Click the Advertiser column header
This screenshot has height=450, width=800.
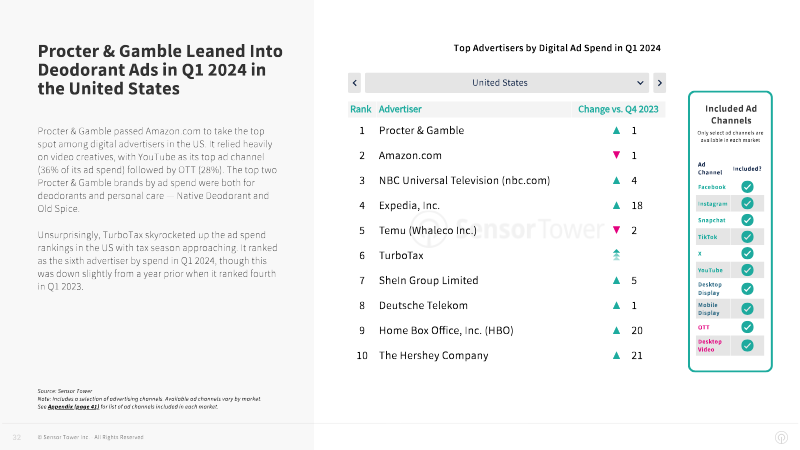pyautogui.click(x=400, y=109)
